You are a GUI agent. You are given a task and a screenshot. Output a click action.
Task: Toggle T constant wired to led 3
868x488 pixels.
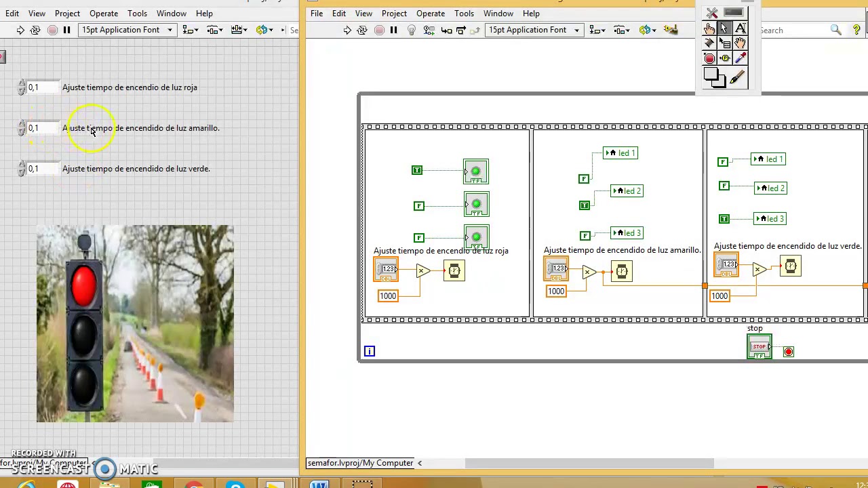tap(724, 219)
